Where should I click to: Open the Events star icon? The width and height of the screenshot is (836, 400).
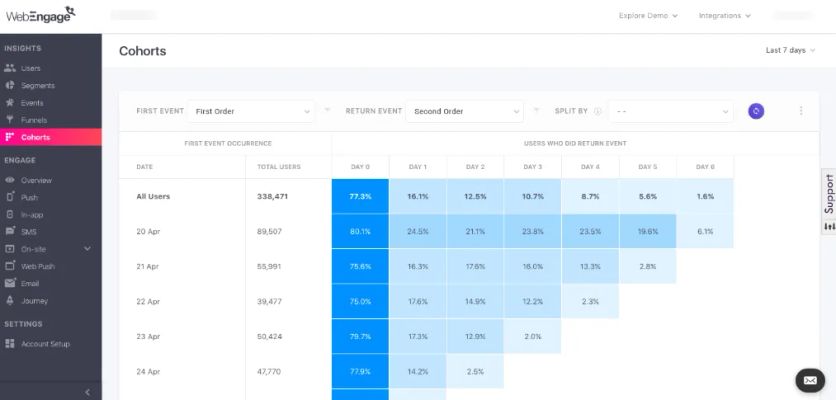(10, 102)
